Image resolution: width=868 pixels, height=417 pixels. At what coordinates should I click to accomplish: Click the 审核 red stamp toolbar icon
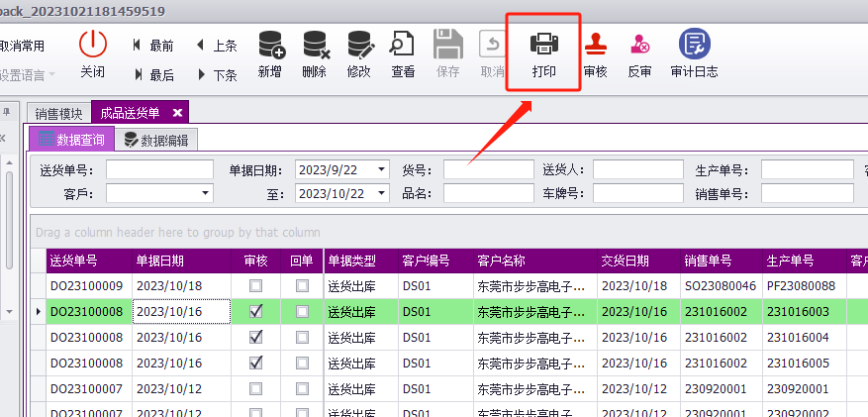point(596,44)
